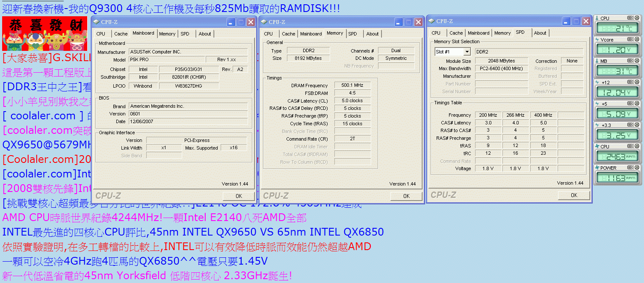Screen dimensions: 644x283
Task: Close the CPU fan RPM widget
Action: click(637, 146)
